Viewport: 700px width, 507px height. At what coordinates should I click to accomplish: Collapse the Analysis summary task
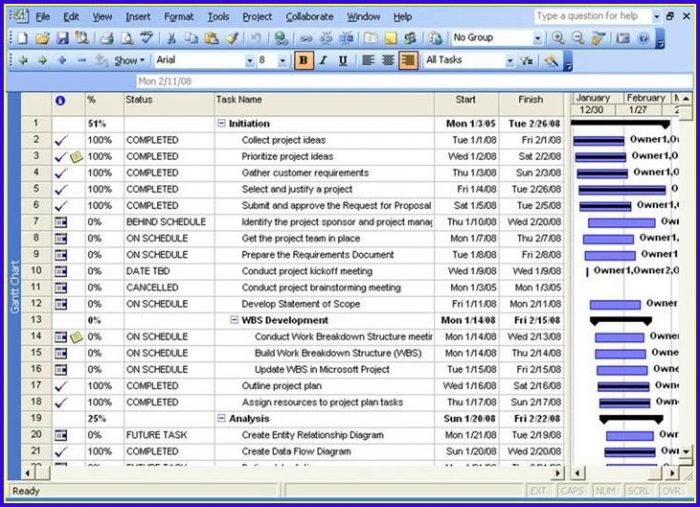click(x=221, y=419)
